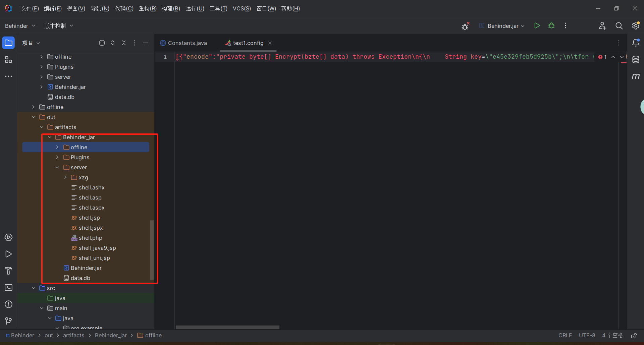Open the 构建(B) menu
This screenshot has width=644, height=345.
(171, 8)
